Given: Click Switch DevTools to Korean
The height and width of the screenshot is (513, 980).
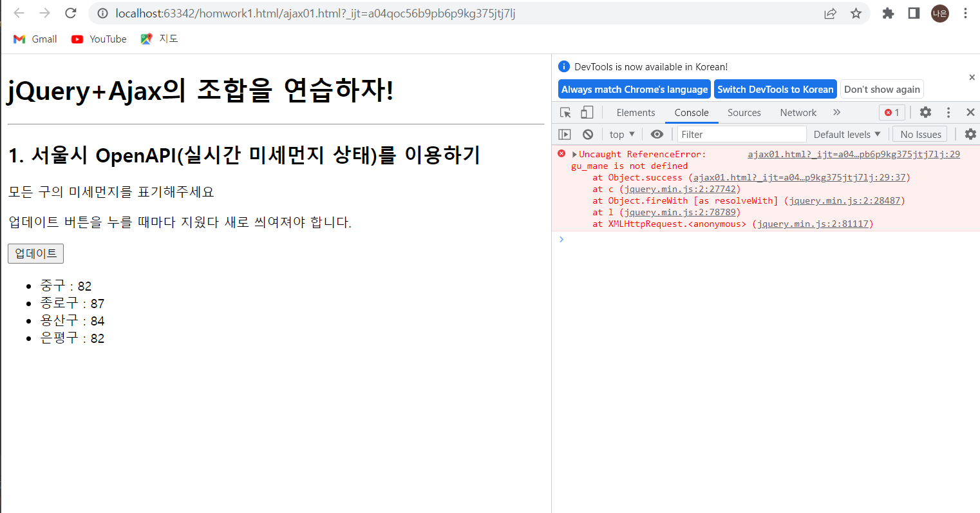Looking at the screenshot, I should [x=775, y=90].
